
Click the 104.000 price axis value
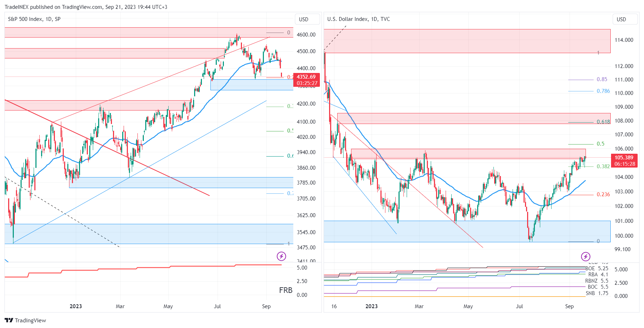point(624,177)
